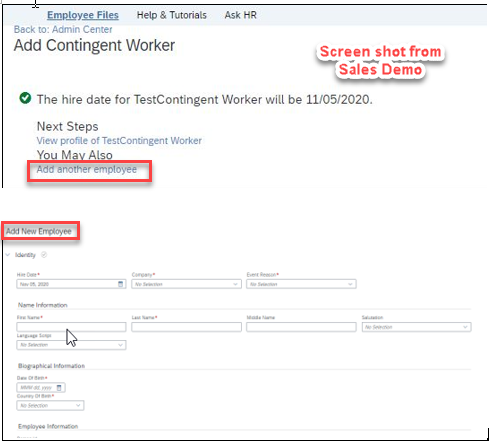Click green success checkmark icon
The image size is (495, 442).
(25, 98)
